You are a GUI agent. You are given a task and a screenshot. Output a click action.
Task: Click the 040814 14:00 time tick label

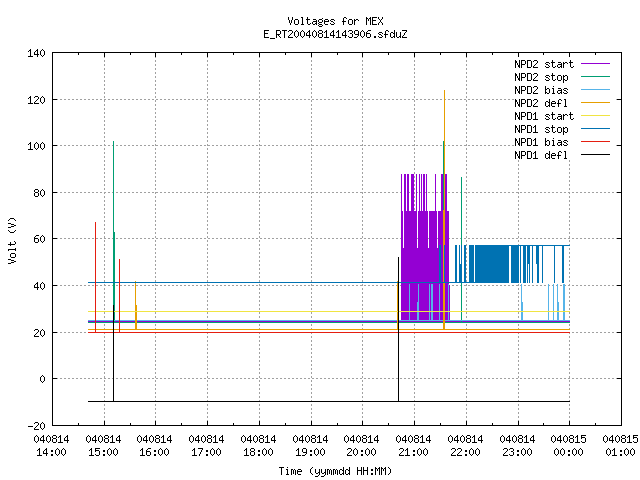coord(51,446)
